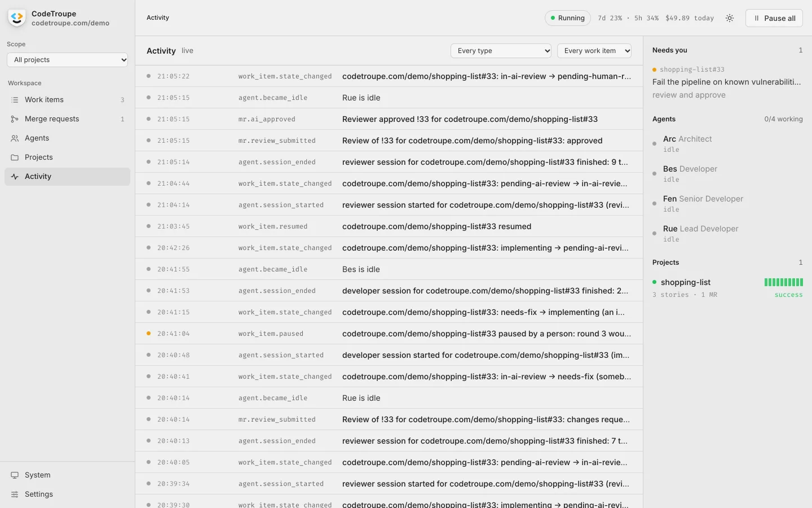Screen dimensions: 812x508
Task: Click the Agents people icon
Action: tap(15, 138)
